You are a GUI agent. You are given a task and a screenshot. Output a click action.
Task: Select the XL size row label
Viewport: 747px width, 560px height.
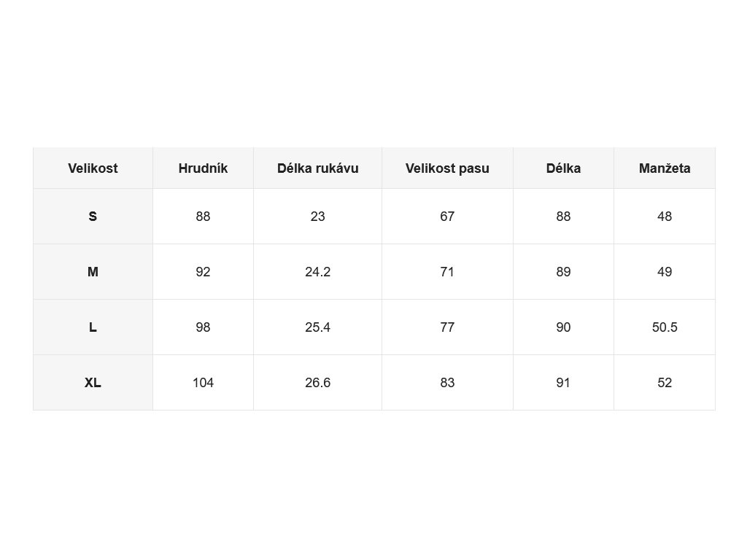point(93,383)
